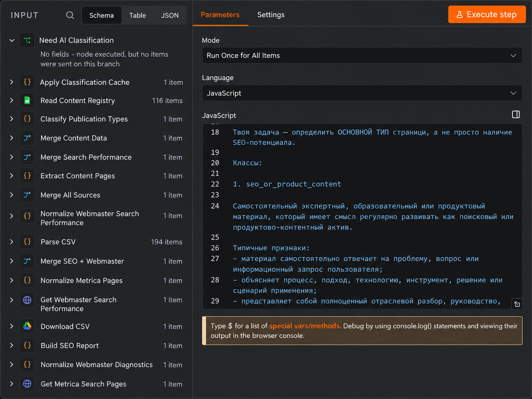Collapse the Need AI Classification node
Screen dimensions: 532x399
12,40
